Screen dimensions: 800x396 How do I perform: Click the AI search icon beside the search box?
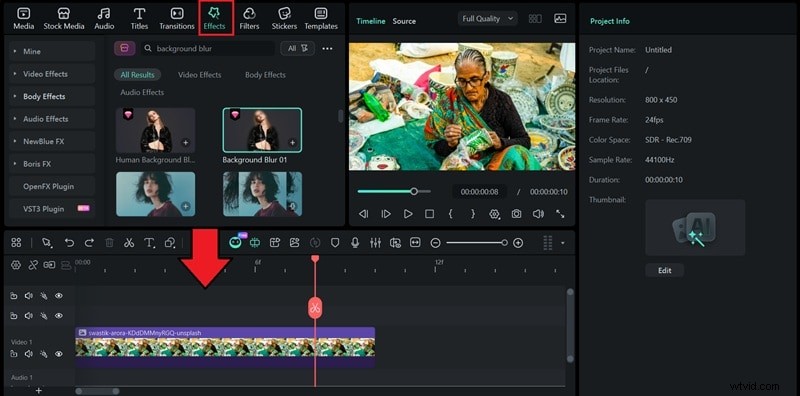(x=124, y=48)
